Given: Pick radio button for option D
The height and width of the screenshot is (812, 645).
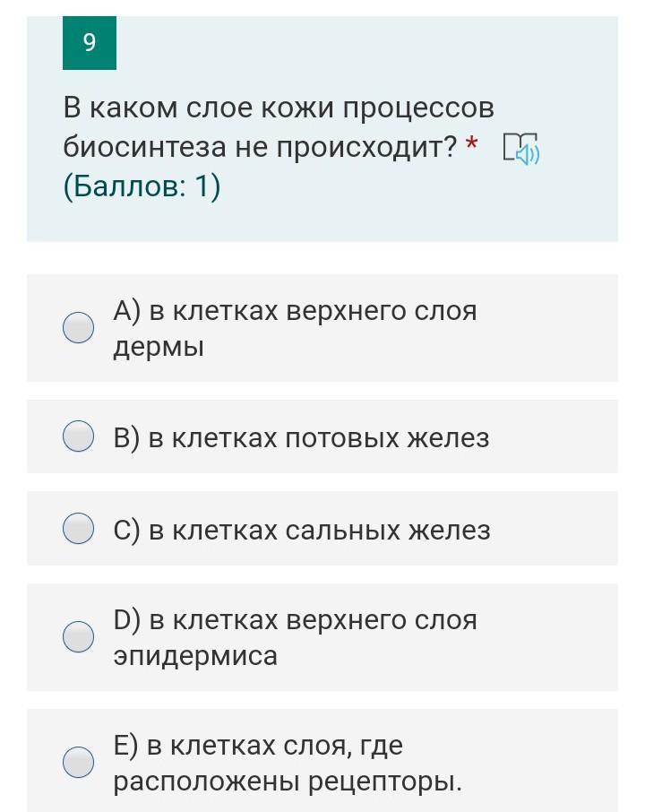Looking at the screenshot, I should (x=79, y=636).
